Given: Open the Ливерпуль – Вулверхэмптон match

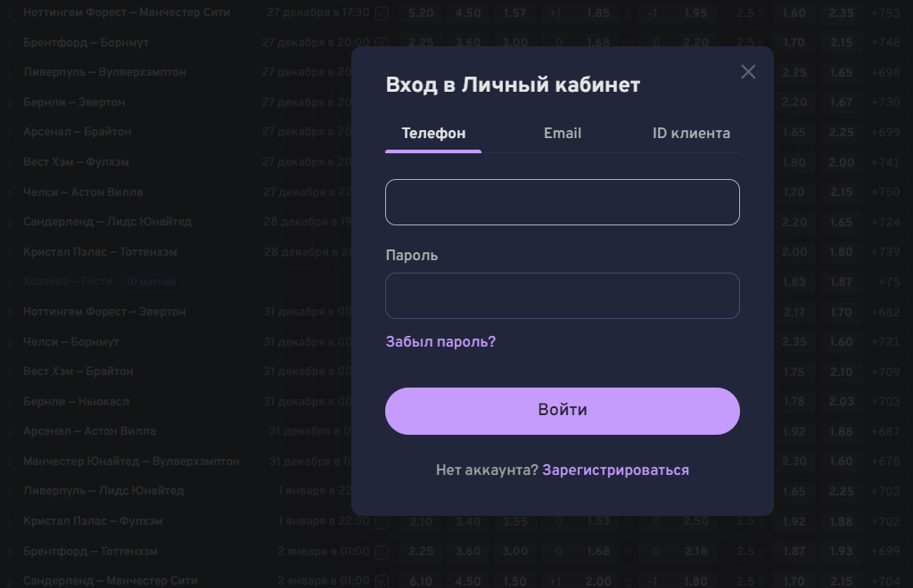Looking at the screenshot, I should (104, 72).
